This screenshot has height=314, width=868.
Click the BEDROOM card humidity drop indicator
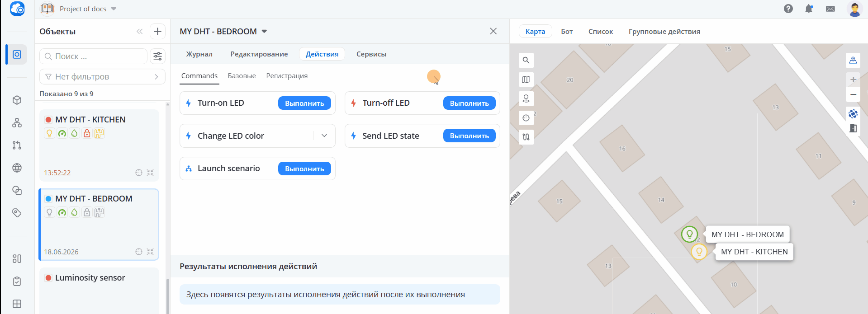click(x=75, y=212)
